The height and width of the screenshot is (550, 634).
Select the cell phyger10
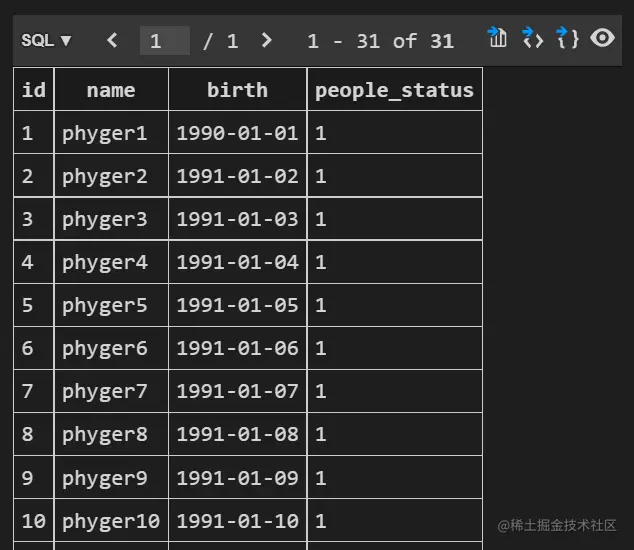[111, 520]
